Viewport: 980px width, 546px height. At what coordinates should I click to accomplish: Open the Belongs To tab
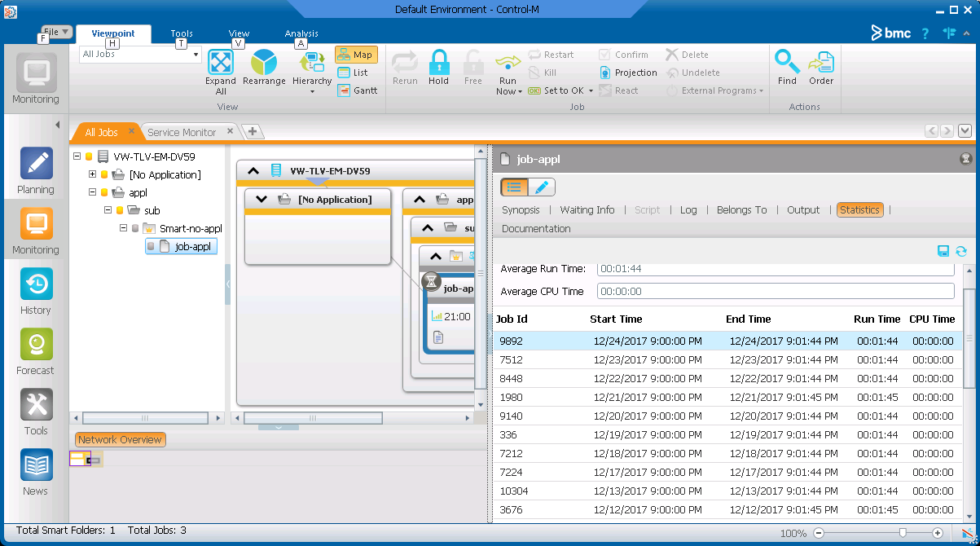742,209
